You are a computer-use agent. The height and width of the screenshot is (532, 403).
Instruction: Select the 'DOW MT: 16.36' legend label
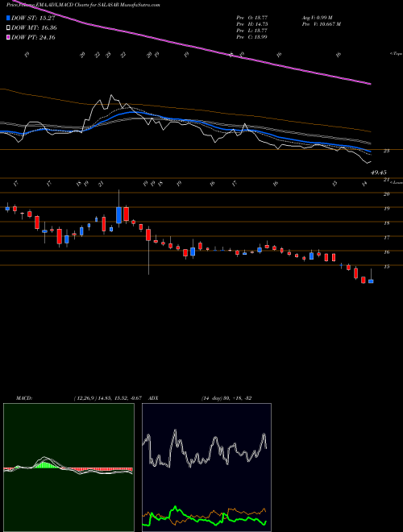tap(35, 28)
